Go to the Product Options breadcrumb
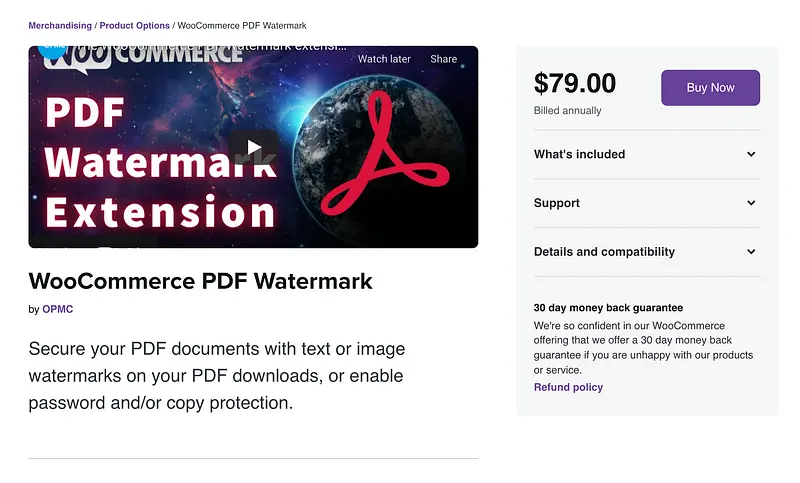The image size is (800, 483). 135,25
